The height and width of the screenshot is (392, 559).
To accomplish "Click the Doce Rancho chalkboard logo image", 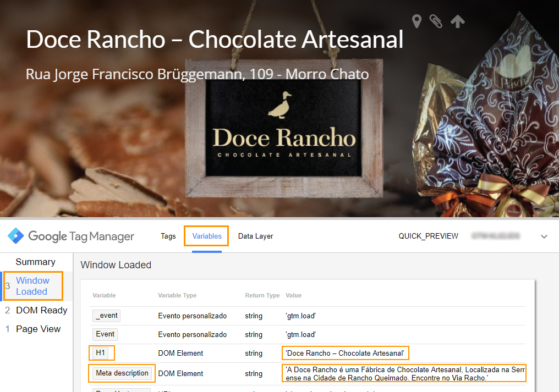I will tap(284, 128).
